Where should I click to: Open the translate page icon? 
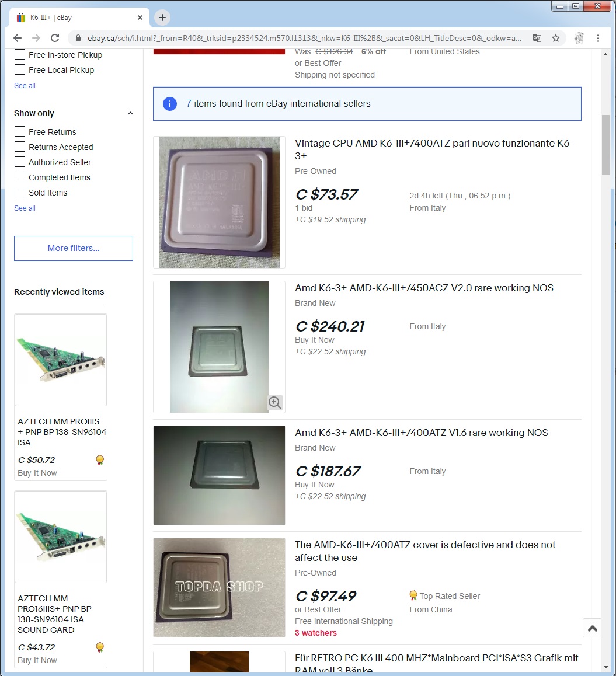click(537, 38)
